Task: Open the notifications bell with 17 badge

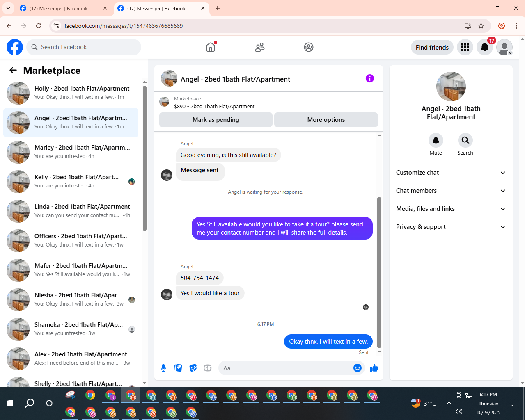Action: click(x=485, y=47)
